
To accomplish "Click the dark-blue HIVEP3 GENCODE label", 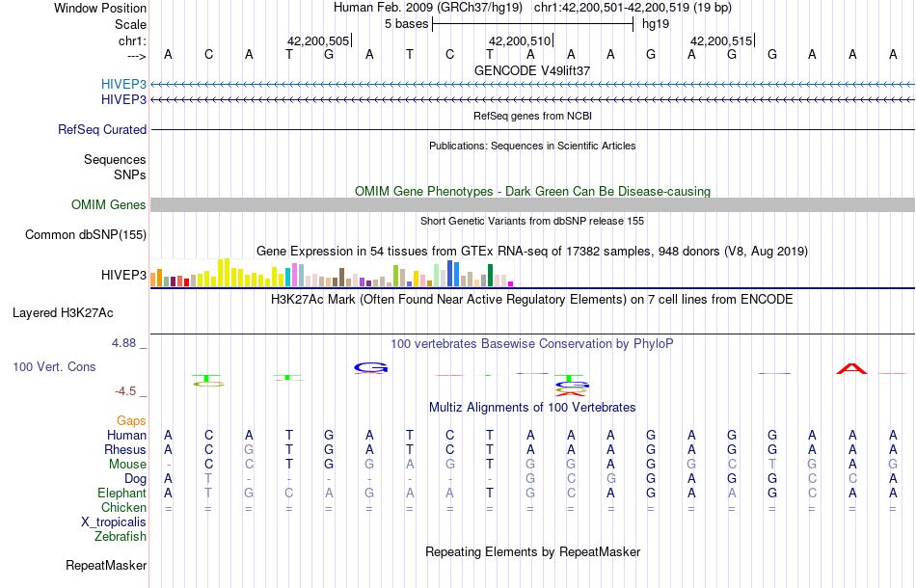I will click(x=123, y=100).
